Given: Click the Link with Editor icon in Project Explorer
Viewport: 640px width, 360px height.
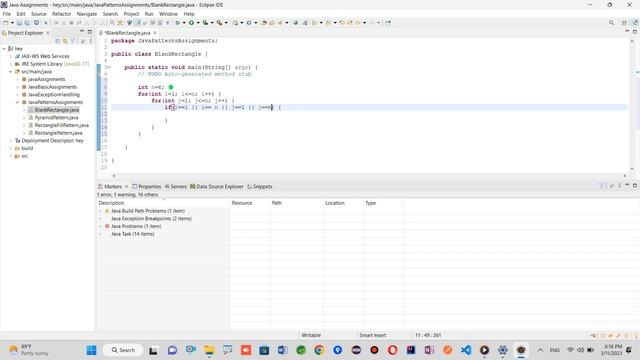Looking at the screenshot, I should [65, 41].
